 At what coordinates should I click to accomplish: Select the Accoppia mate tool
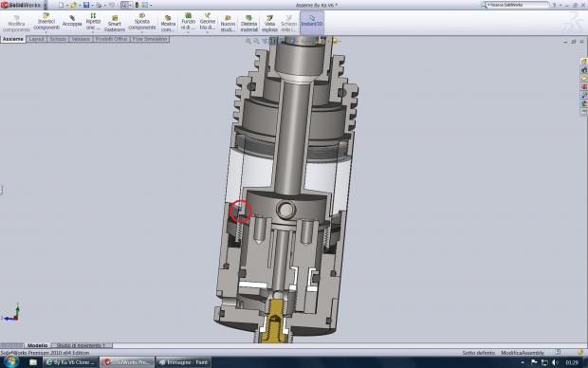pos(72,22)
